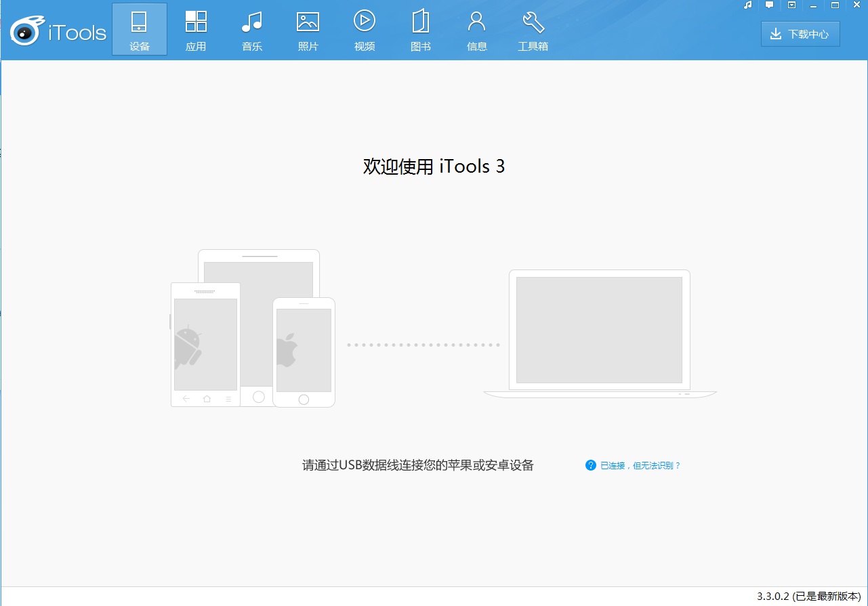Minimize the iTools window
This screenshot has height=606, width=868.
click(x=813, y=5)
